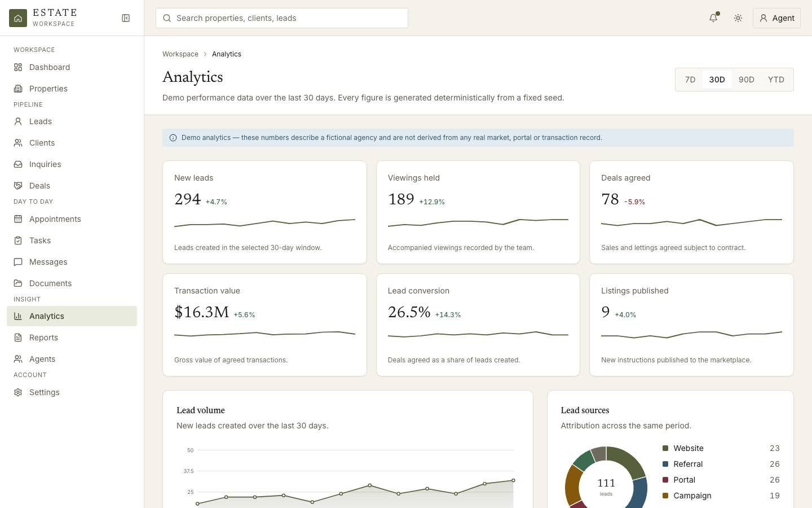812x508 pixels.
Task: Switch to the 90D time range
Action: 747,80
